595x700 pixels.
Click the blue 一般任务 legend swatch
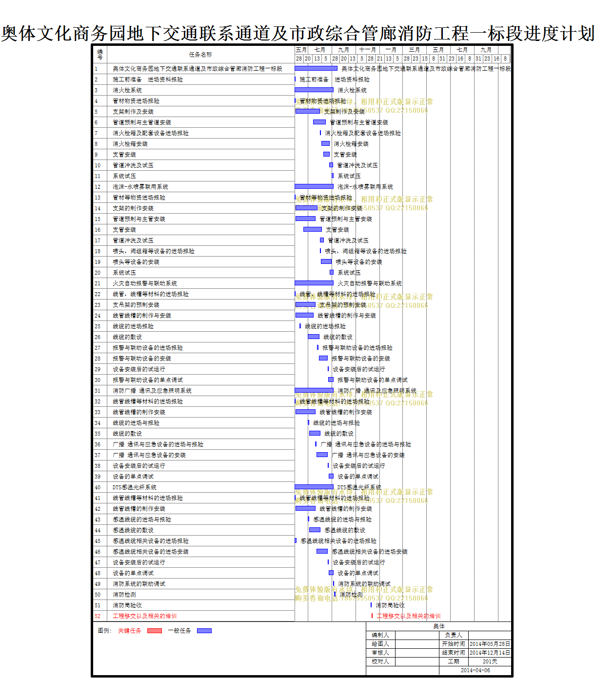click(x=204, y=631)
